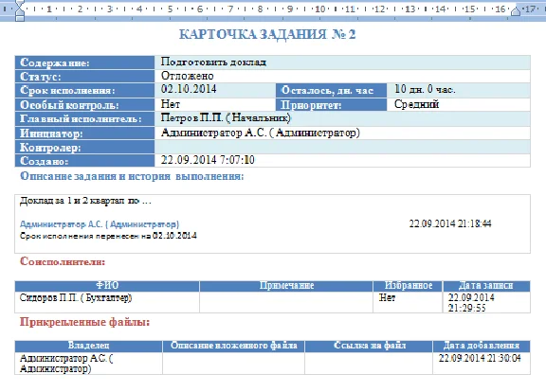Click the Ссылка на файл column header
This screenshot has height=392, width=546.
369,346
